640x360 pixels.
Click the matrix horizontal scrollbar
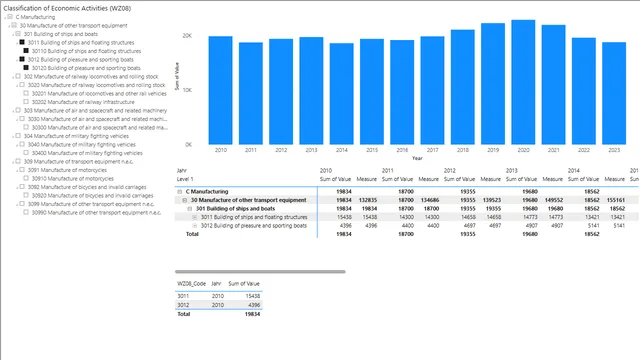[260, 271]
